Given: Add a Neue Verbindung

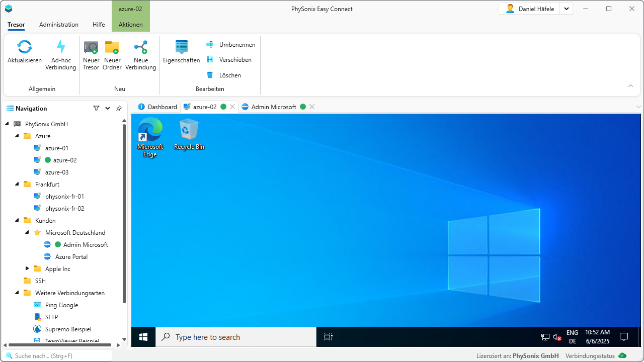Looking at the screenshot, I should (141, 55).
